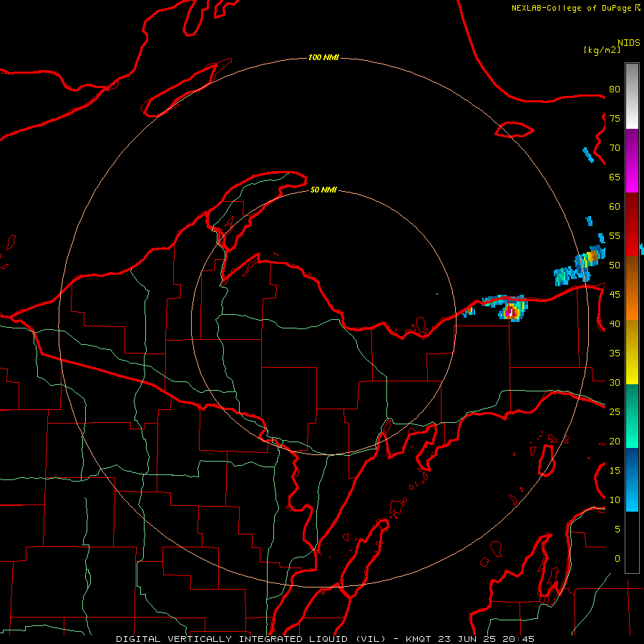The image size is (644, 644).
Task: Click the magenta segment of the color bar
Action: coord(632,160)
